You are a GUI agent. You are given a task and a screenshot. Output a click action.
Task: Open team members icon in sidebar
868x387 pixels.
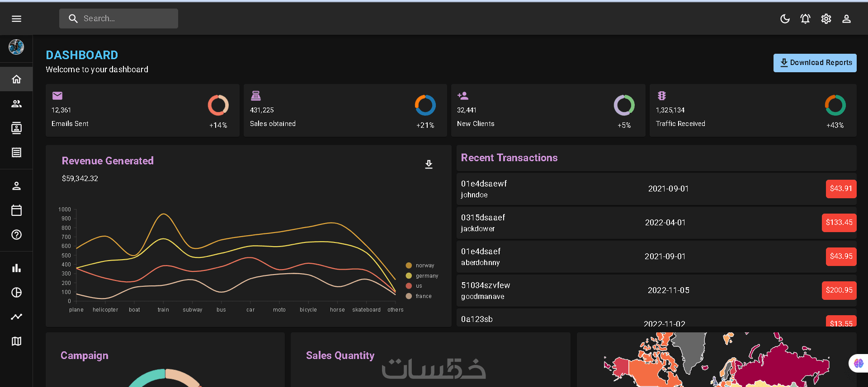[x=16, y=104]
